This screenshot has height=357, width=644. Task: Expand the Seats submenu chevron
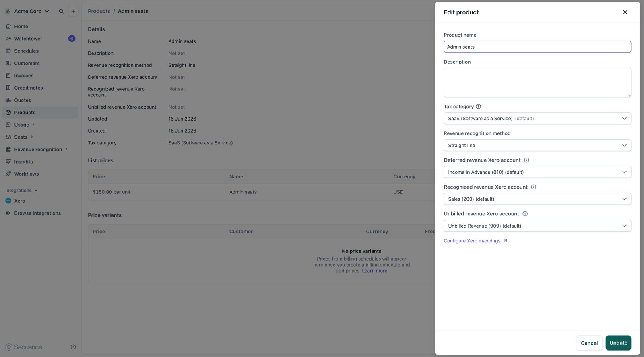click(32, 137)
